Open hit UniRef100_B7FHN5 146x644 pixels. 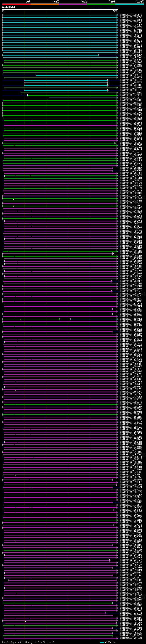(x=131, y=30)
